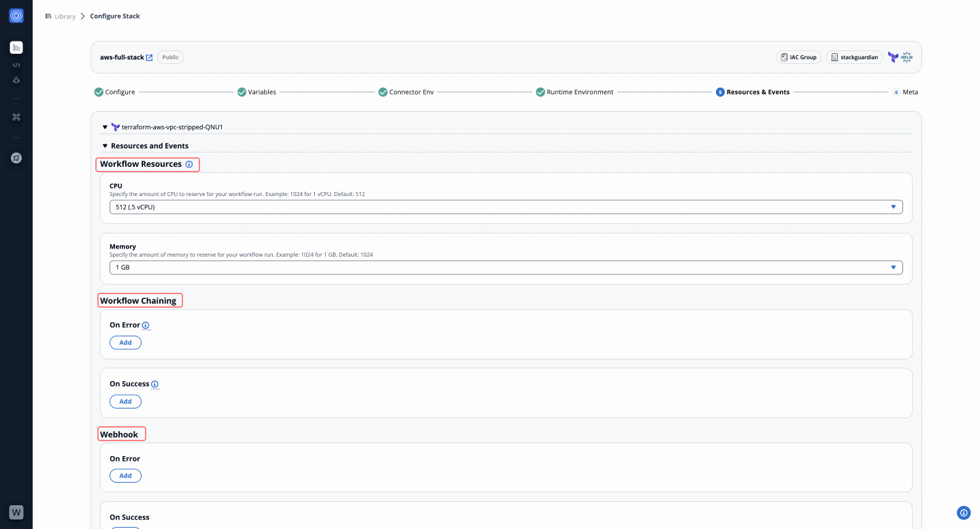Go to the Meta step

pos(909,92)
